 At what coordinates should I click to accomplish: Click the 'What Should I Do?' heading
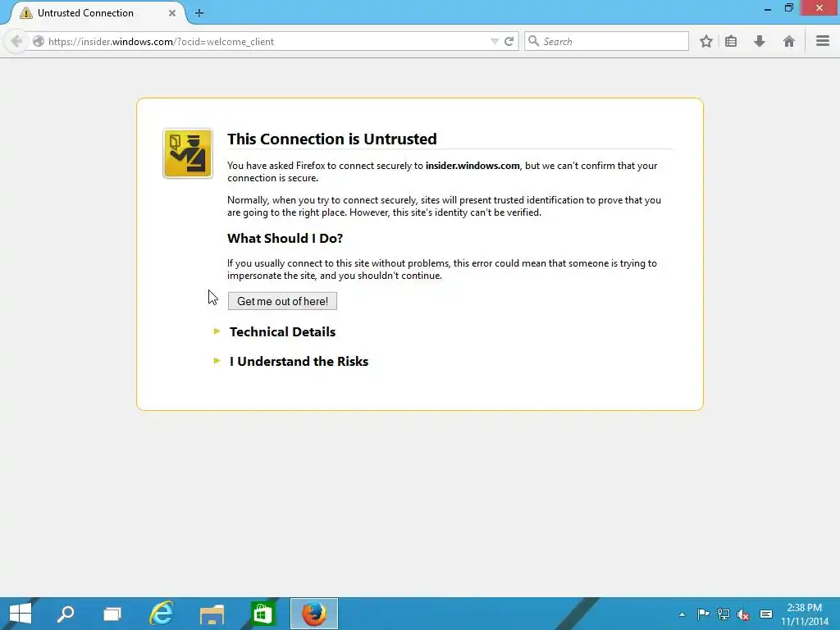285,238
